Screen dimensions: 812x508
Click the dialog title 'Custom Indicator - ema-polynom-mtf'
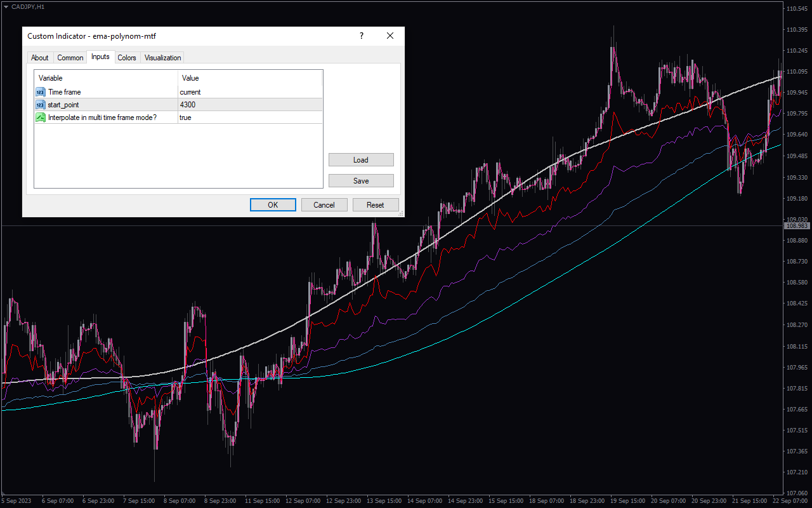(91, 36)
